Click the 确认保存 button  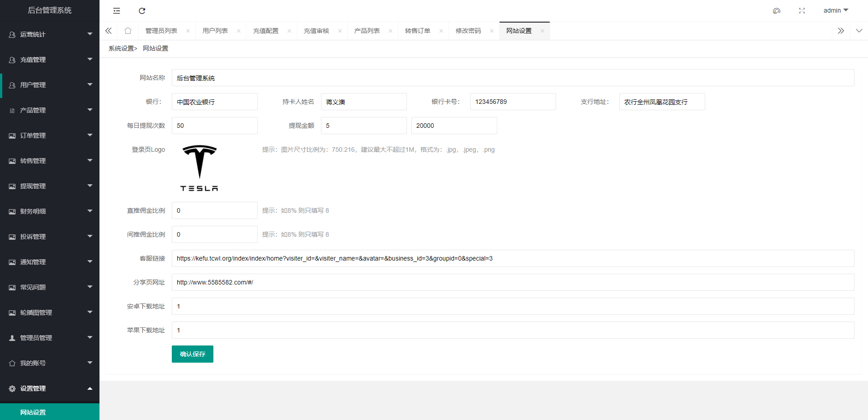(192, 354)
